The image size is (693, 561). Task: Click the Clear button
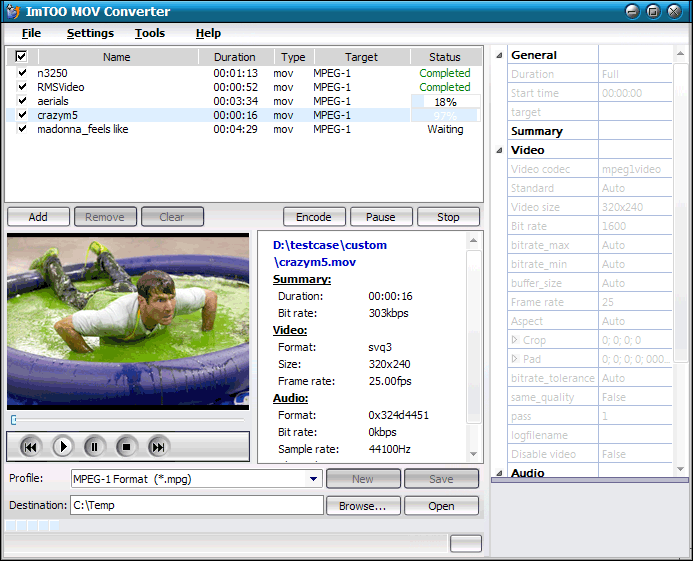[x=172, y=217]
